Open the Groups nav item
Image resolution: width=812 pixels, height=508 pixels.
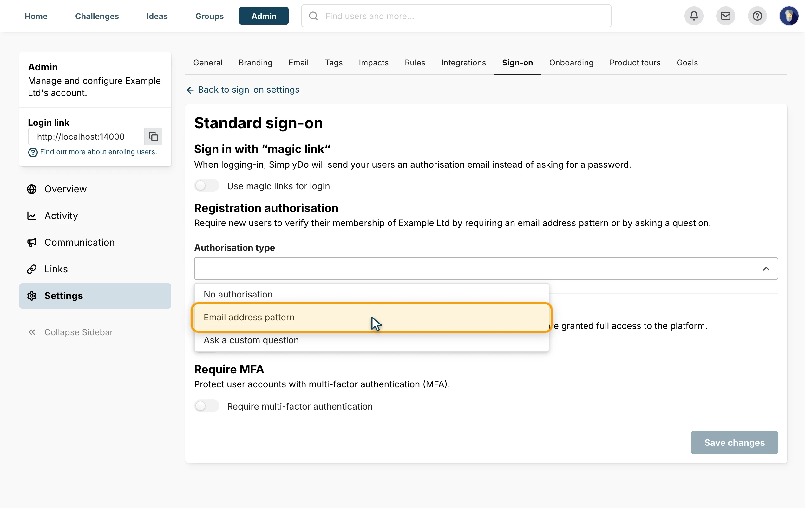(209, 16)
